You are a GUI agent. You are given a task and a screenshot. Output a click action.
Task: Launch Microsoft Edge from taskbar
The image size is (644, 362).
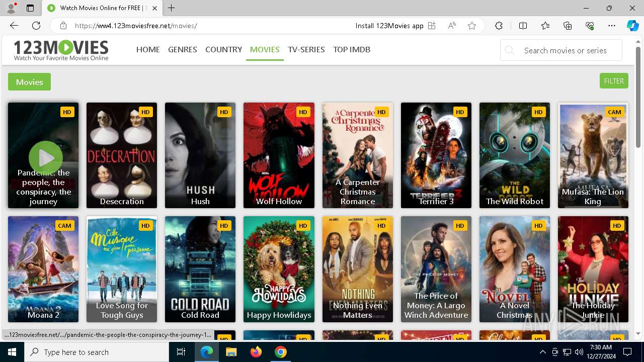pyautogui.click(x=207, y=352)
